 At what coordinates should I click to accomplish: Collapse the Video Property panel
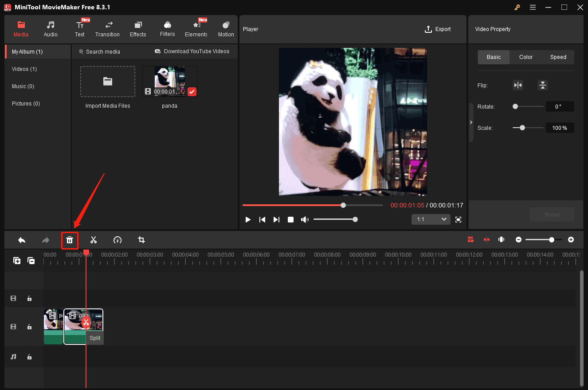[x=471, y=122]
